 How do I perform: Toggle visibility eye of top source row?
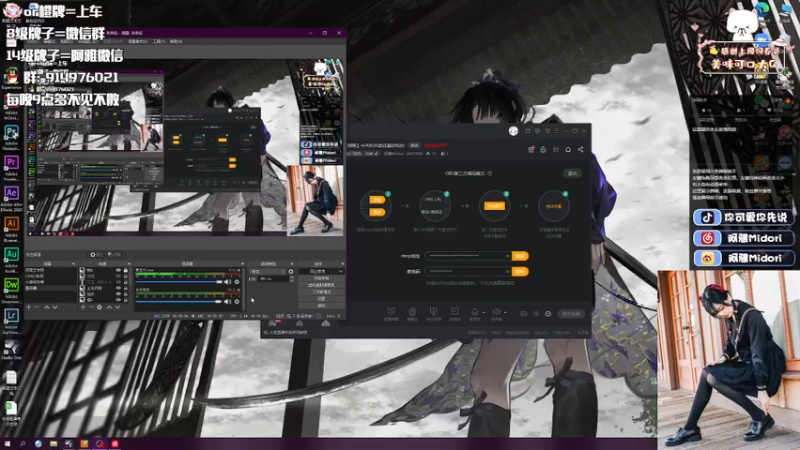click(118, 270)
